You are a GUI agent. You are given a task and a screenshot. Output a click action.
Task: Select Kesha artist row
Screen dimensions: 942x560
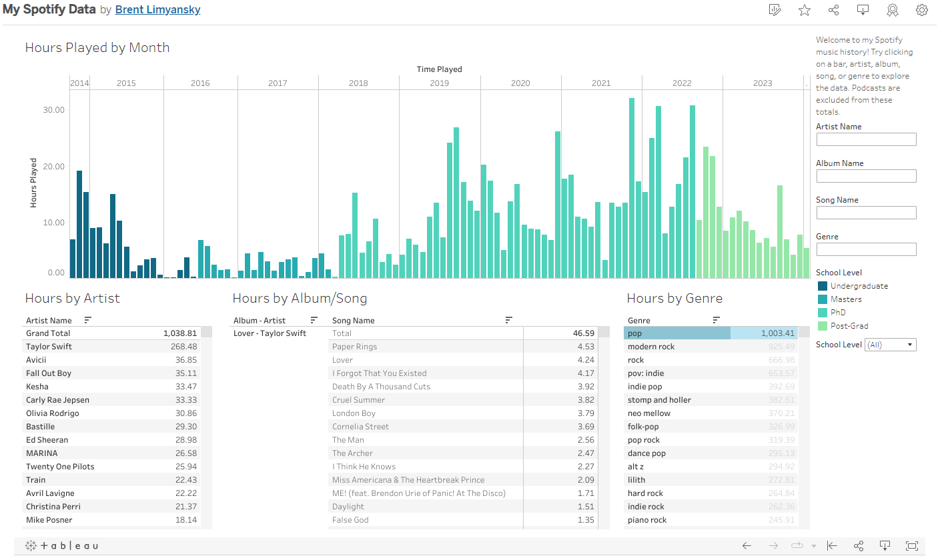point(111,387)
